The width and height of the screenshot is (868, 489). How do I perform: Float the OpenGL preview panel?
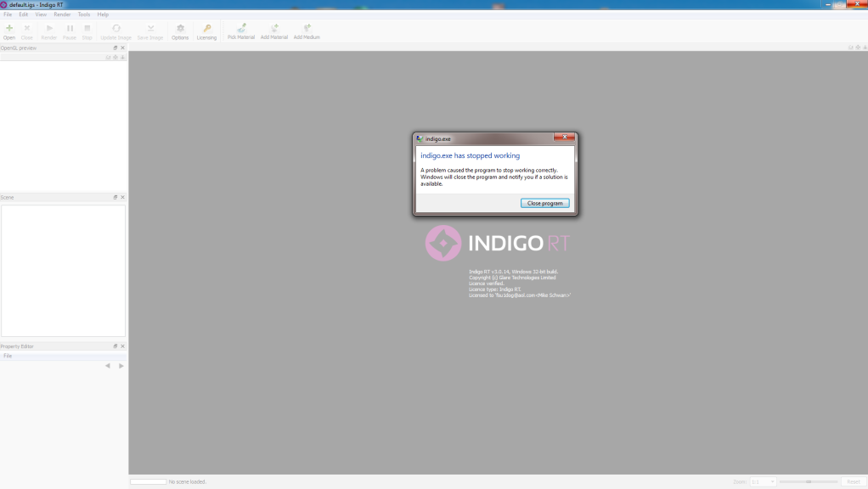(116, 48)
